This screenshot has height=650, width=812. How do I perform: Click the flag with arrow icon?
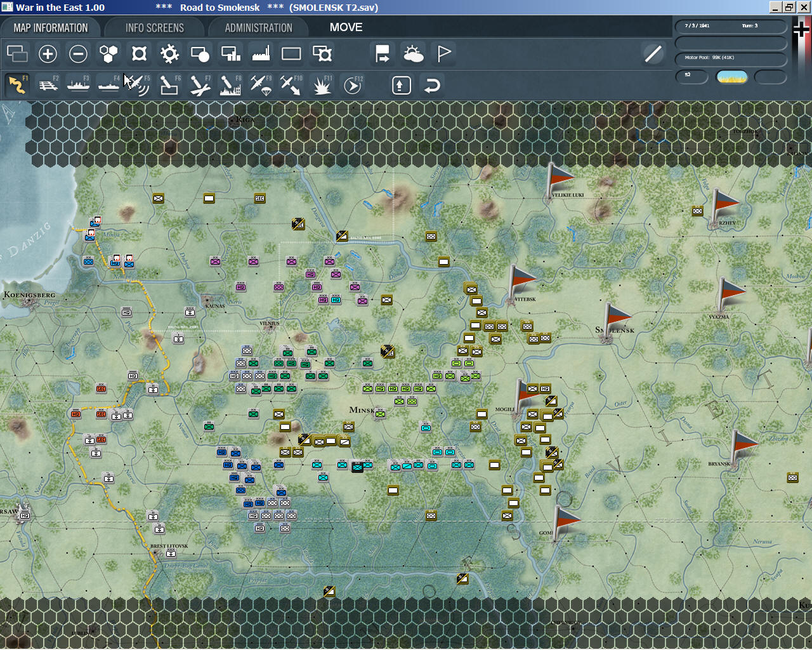click(x=383, y=54)
